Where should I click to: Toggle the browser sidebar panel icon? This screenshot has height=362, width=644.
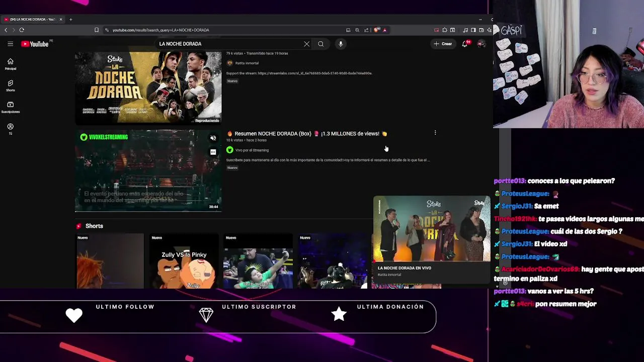coord(473,30)
